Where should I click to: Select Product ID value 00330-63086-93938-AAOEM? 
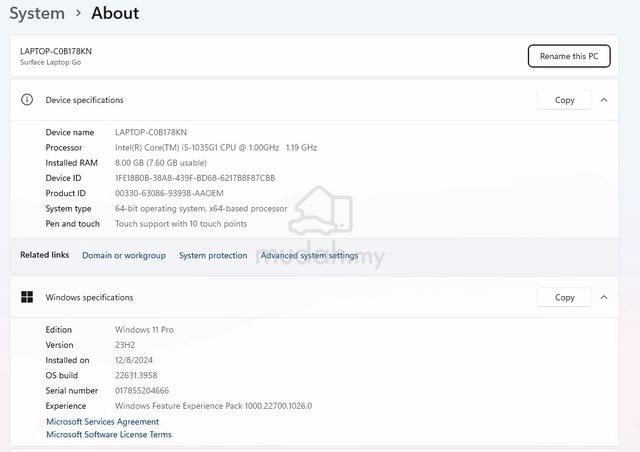click(x=169, y=193)
